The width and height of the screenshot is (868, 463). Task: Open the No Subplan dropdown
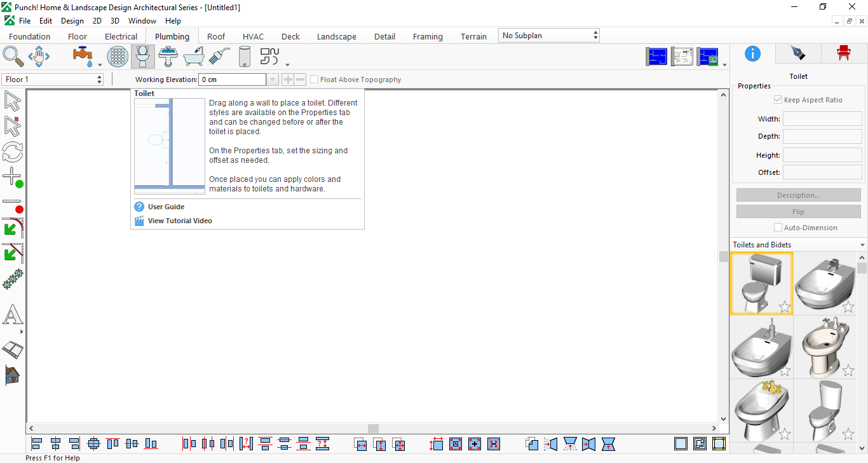[x=549, y=36]
